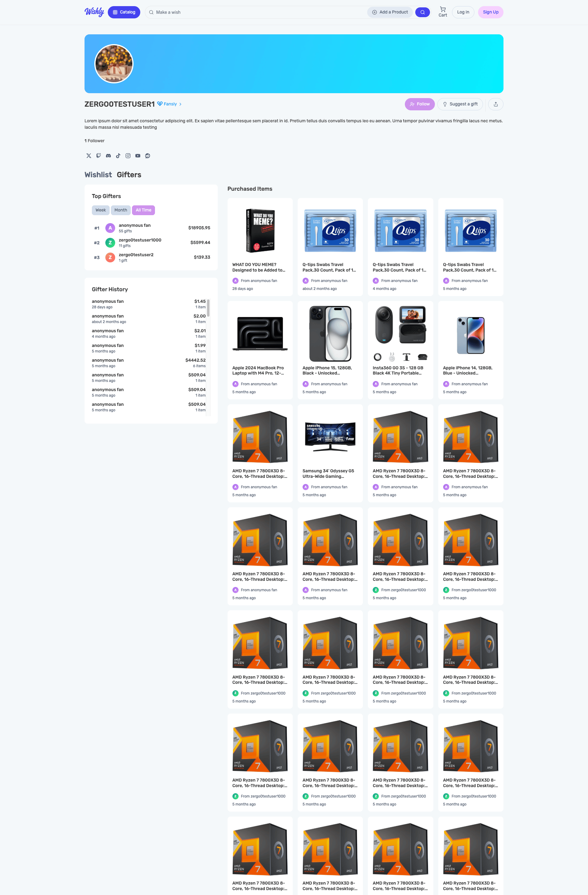This screenshot has height=895, width=588.
Task: Select the All Time filter in Top Gifters
Action: point(144,210)
